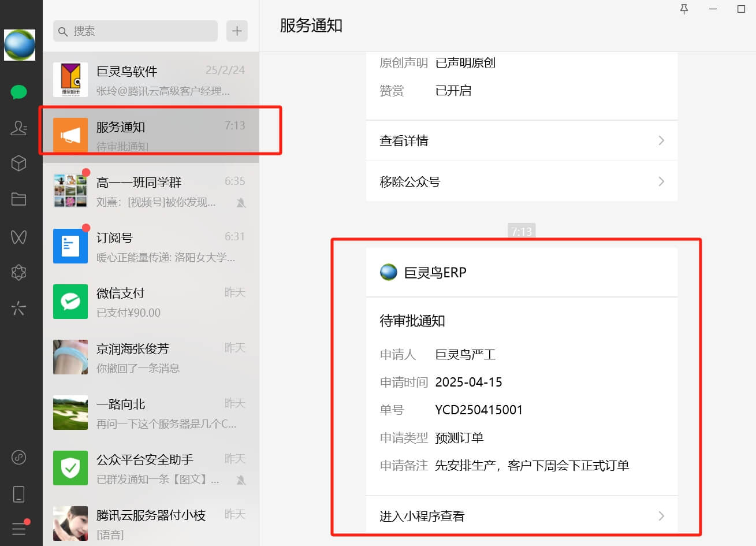Open the Channels icon in sidebar
756x546 pixels.
point(19,272)
